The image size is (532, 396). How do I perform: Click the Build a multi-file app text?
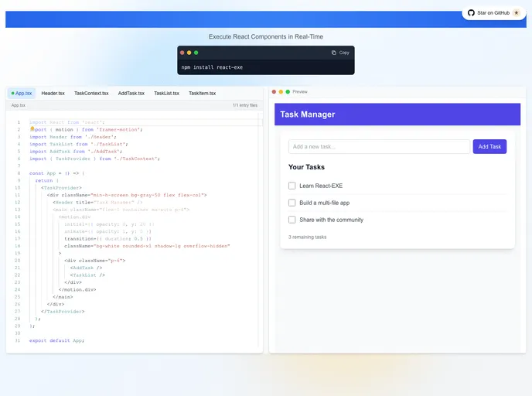(x=324, y=203)
